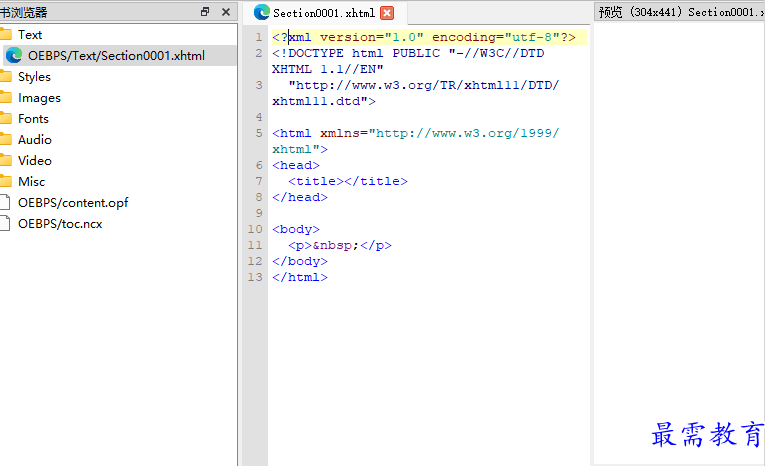Click the Fonts folder icon

[x=5, y=118]
